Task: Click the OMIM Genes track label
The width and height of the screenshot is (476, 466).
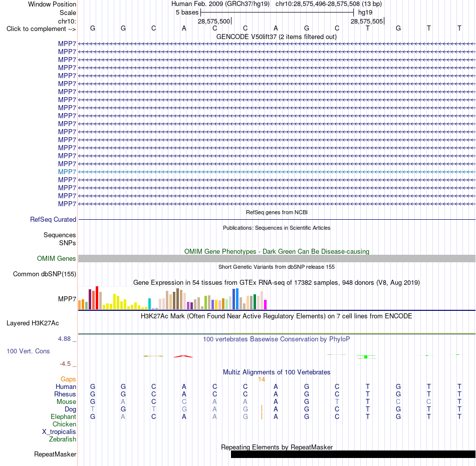Action: tap(56, 259)
